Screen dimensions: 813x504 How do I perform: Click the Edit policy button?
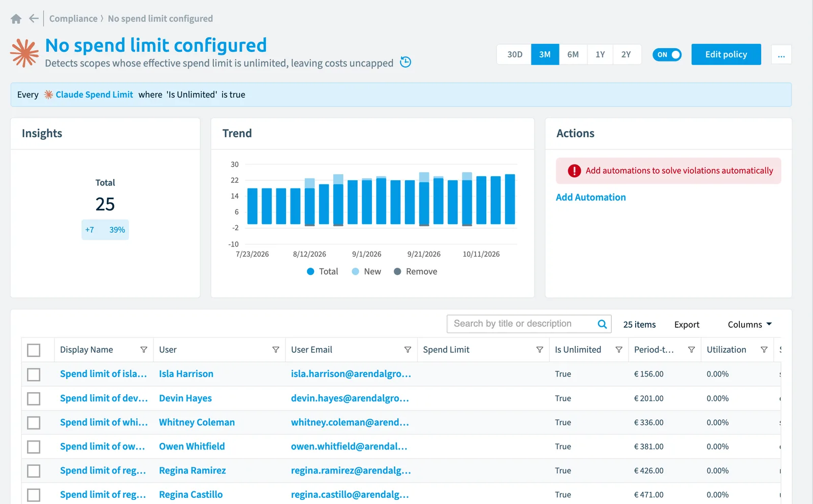click(726, 54)
